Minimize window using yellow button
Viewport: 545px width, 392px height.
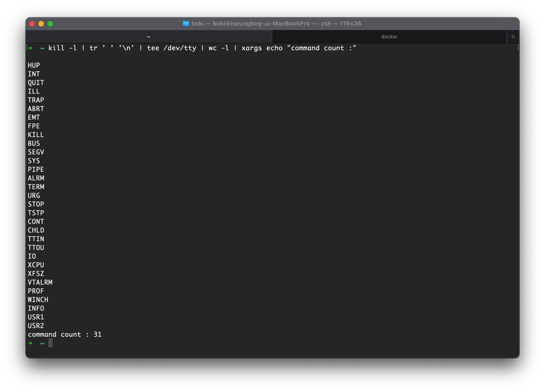click(41, 24)
